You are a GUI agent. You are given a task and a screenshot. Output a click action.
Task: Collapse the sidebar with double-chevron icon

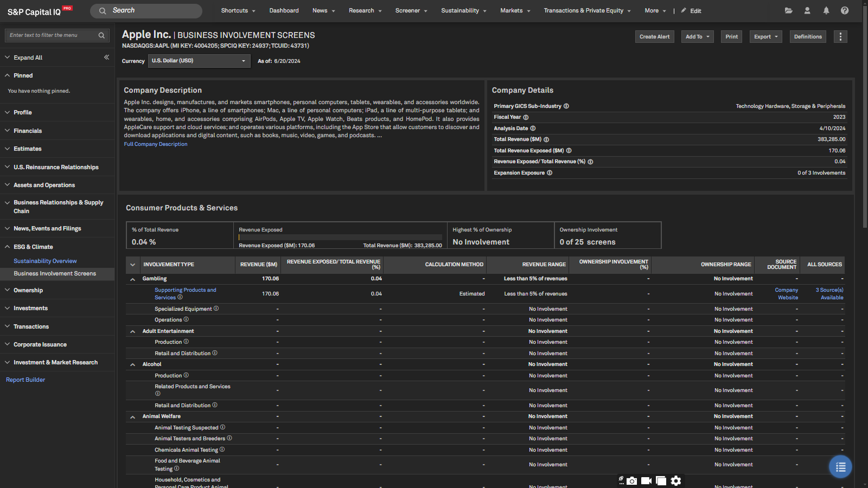[x=106, y=57]
